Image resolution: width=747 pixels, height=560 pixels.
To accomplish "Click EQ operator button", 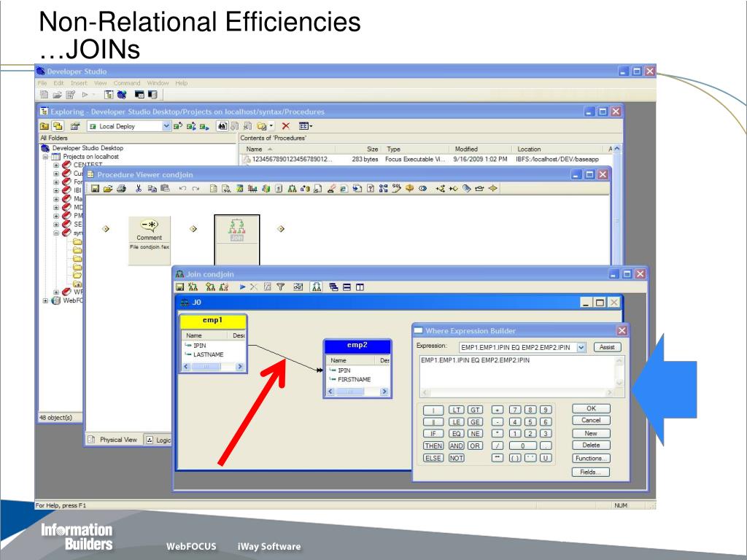I will point(457,434).
